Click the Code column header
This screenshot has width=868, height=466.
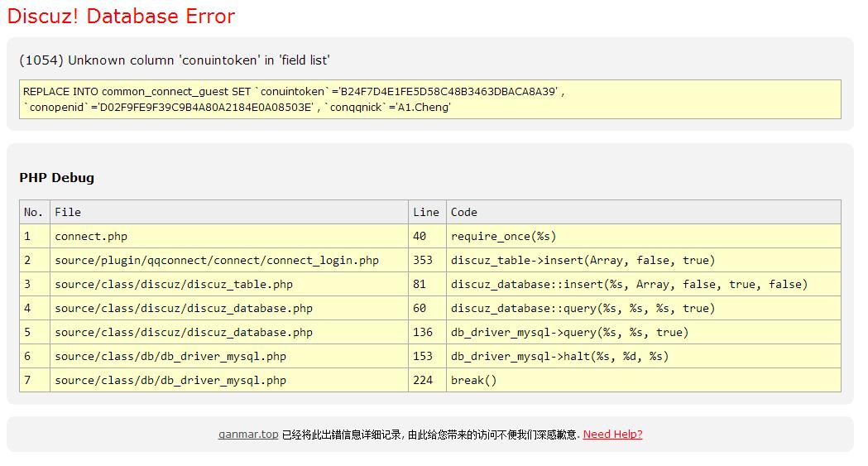click(x=464, y=212)
